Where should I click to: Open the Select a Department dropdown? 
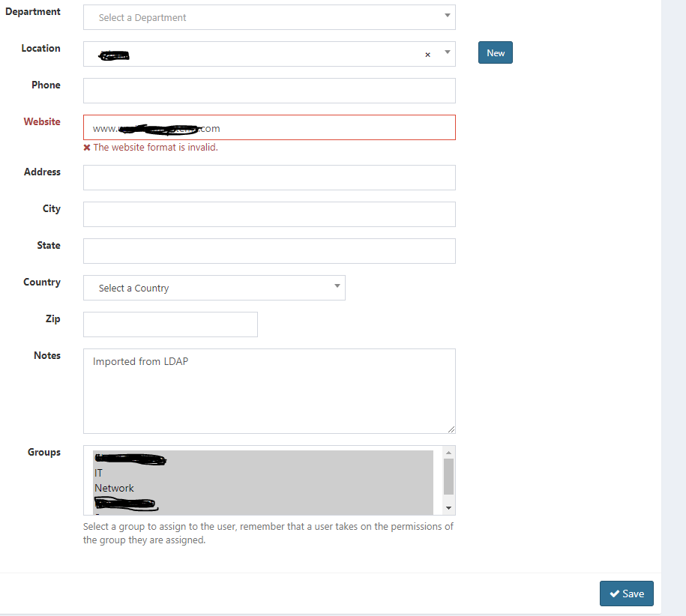269,16
